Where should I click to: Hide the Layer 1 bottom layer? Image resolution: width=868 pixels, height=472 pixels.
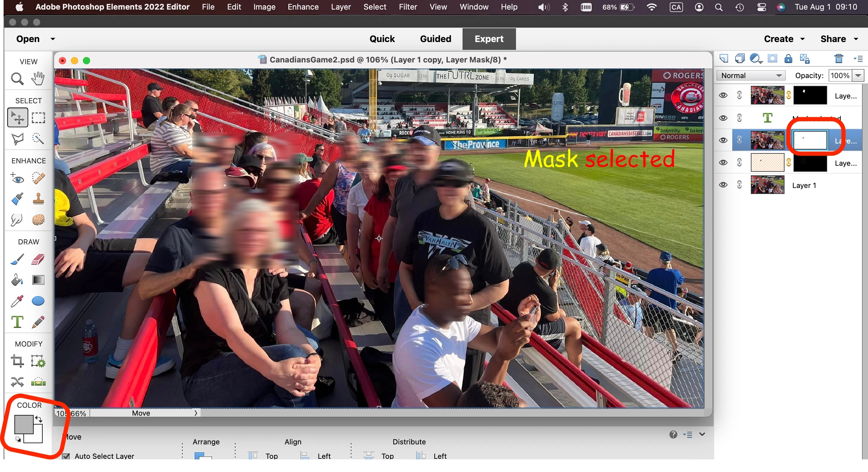click(x=723, y=185)
